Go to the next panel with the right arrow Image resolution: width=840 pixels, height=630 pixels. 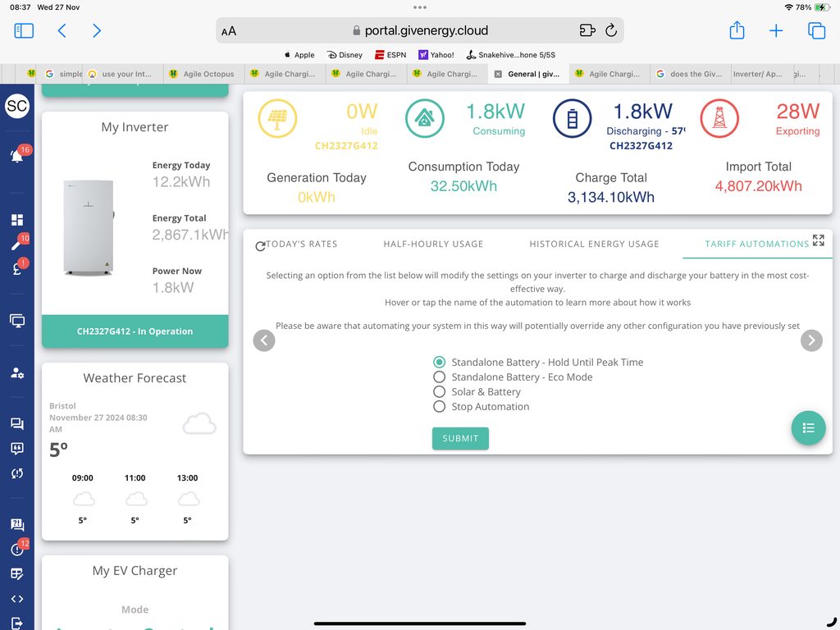coord(811,340)
